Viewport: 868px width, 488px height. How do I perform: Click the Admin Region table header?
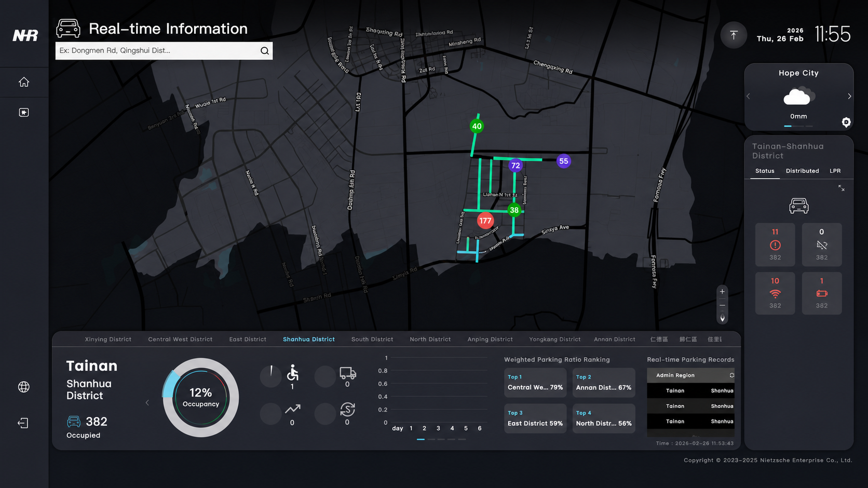tap(690, 375)
